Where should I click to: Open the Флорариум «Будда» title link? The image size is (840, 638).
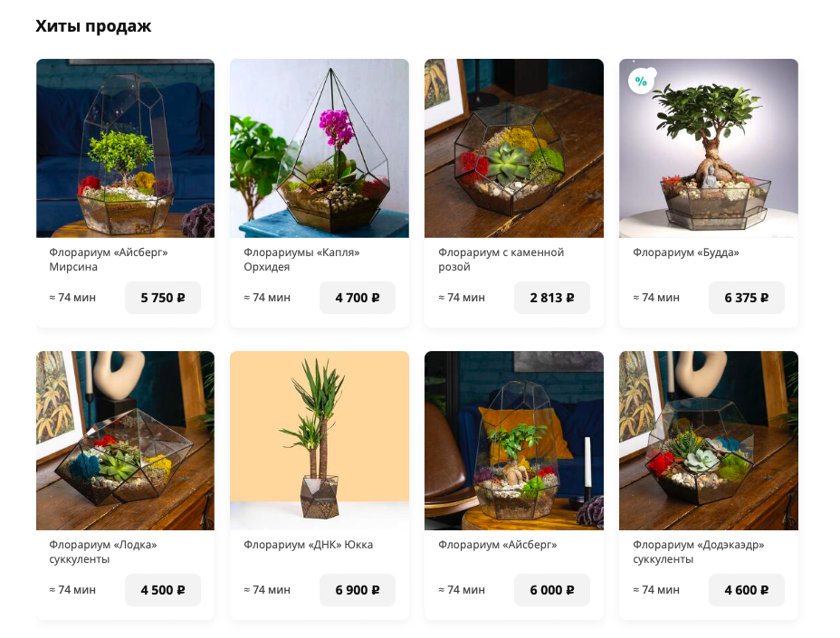click(686, 252)
